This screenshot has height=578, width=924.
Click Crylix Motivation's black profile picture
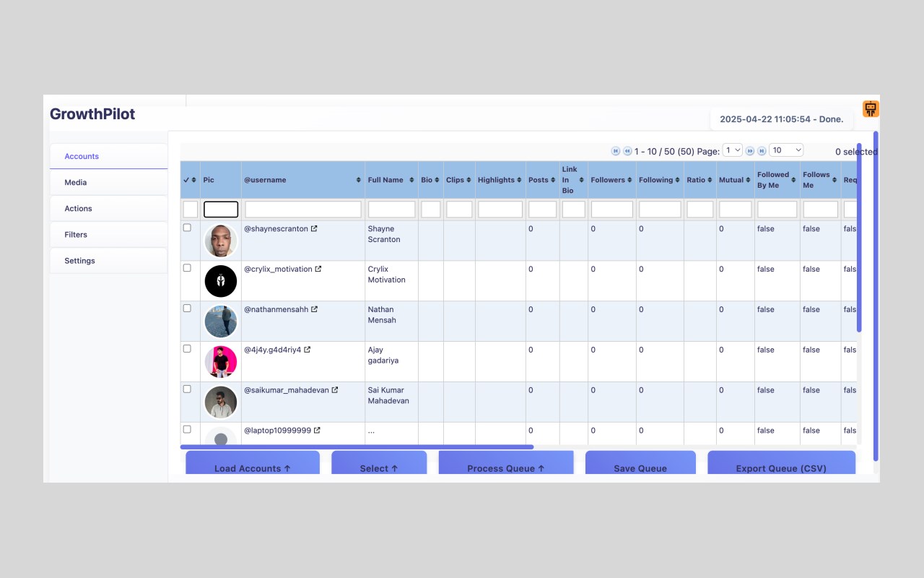click(x=221, y=281)
